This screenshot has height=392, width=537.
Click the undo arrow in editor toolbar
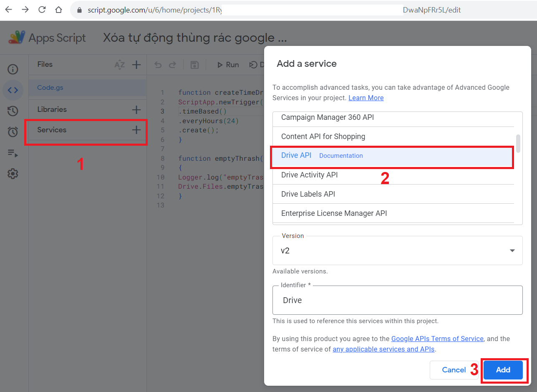click(x=158, y=65)
